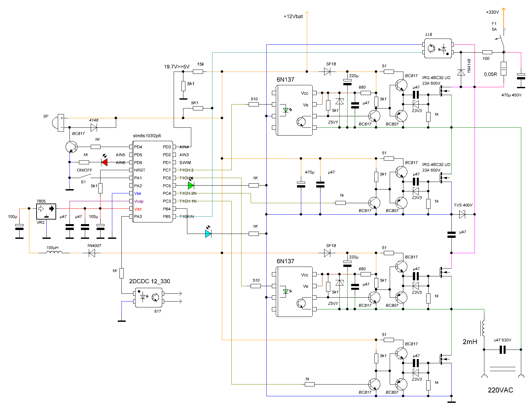Select the TVS 400V diode symbol

pyautogui.click(x=462, y=214)
